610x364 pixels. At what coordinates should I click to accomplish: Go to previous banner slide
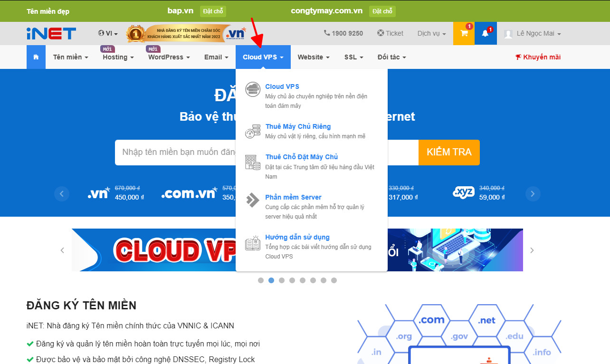pos(62,250)
